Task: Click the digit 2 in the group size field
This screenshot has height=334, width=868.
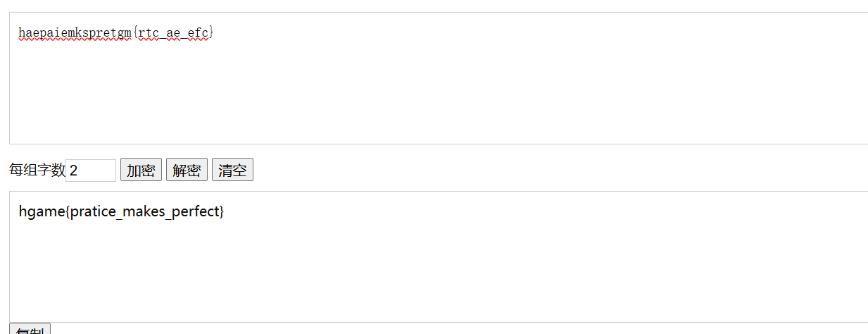Action: pyautogui.click(x=74, y=170)
